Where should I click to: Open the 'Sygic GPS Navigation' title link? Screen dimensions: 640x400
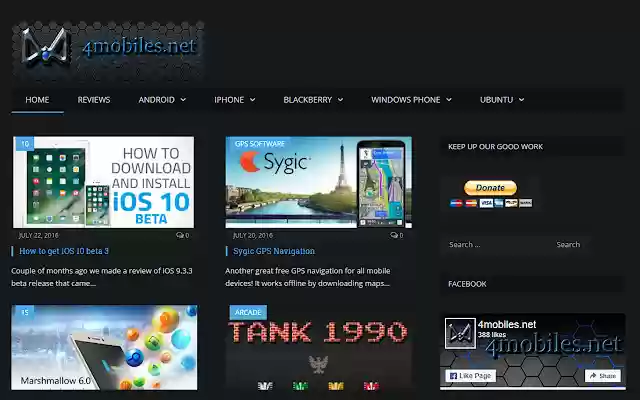click(274, 251)
